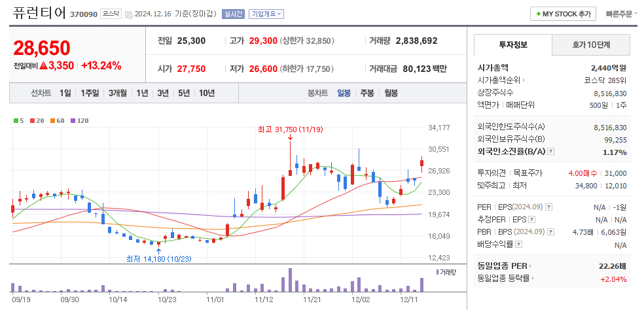Select the 월봉 candle chart

[391, 94]
